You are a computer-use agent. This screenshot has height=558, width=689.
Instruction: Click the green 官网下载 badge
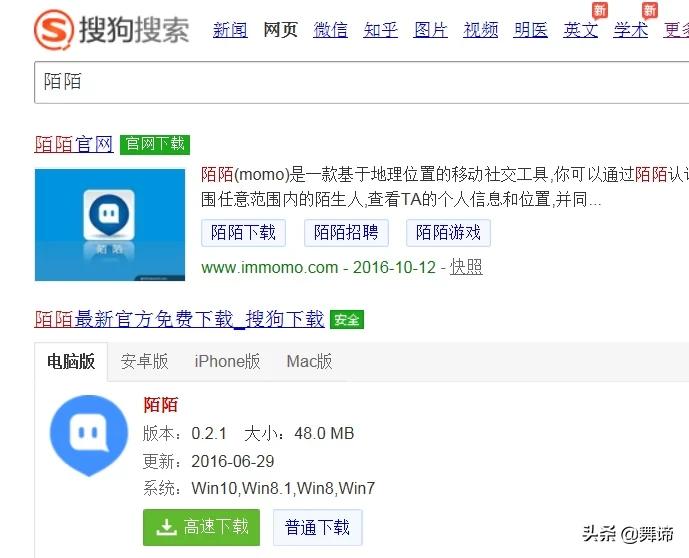coord(155,145)
